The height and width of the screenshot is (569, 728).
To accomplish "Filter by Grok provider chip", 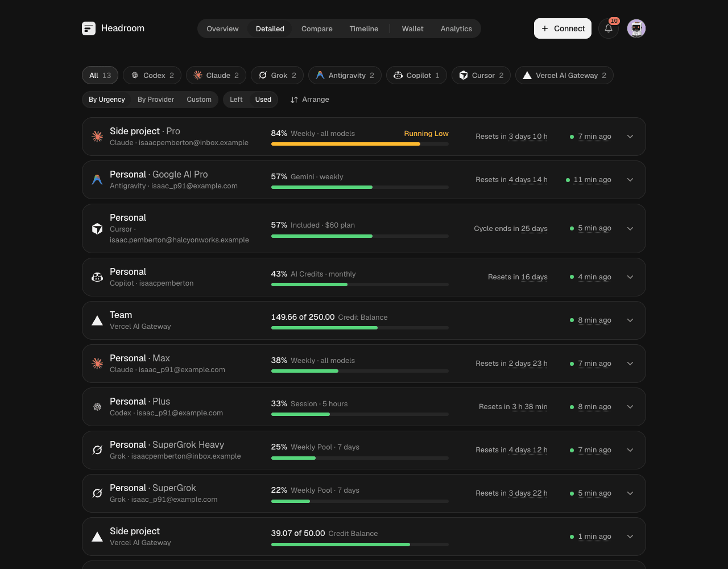I will point(278,75).
